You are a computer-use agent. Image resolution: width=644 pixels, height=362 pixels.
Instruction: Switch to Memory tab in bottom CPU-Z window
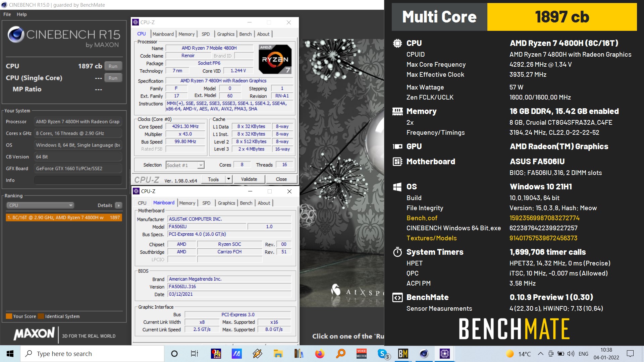(187, 203)
